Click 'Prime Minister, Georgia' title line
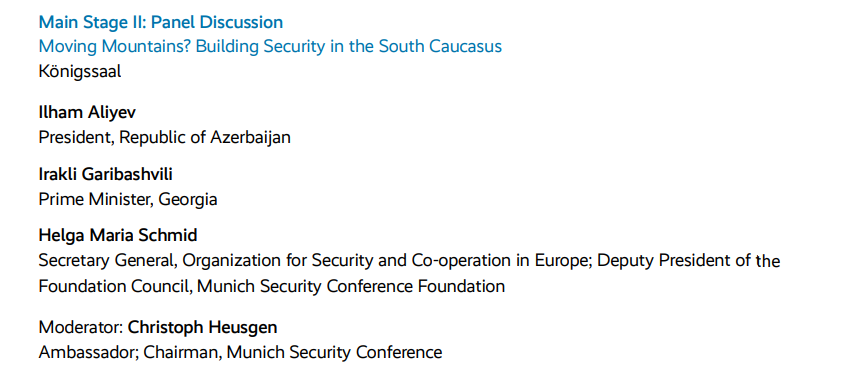The height and width of the screenshot is (386, 841). click(128, 199)
